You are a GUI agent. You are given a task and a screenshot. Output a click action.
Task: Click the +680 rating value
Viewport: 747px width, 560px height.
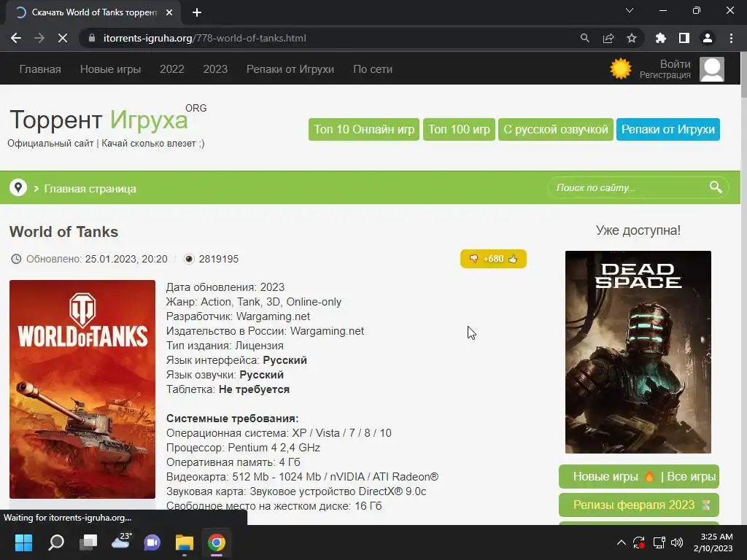coord(494,259)
